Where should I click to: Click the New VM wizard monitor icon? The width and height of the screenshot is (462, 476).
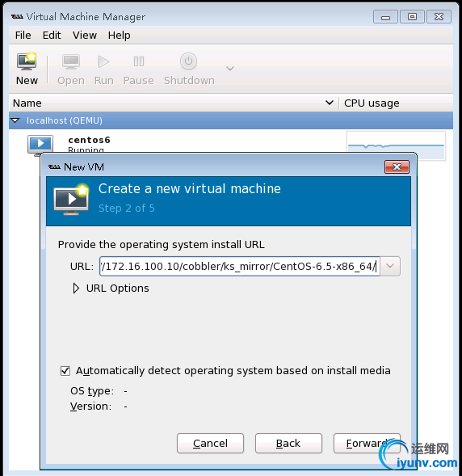pyautogui.click(x=72, y=200)
